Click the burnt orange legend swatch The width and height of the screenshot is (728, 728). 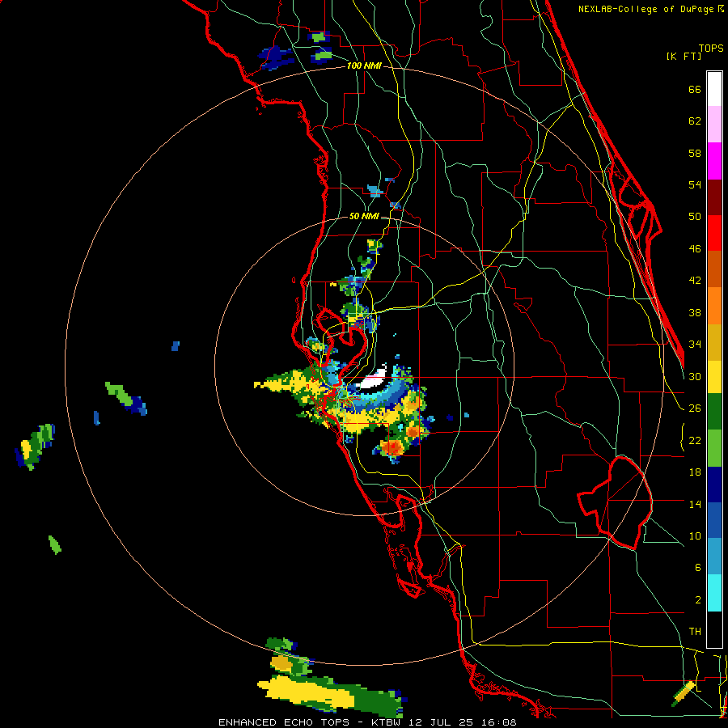click(x=714, y=269)
